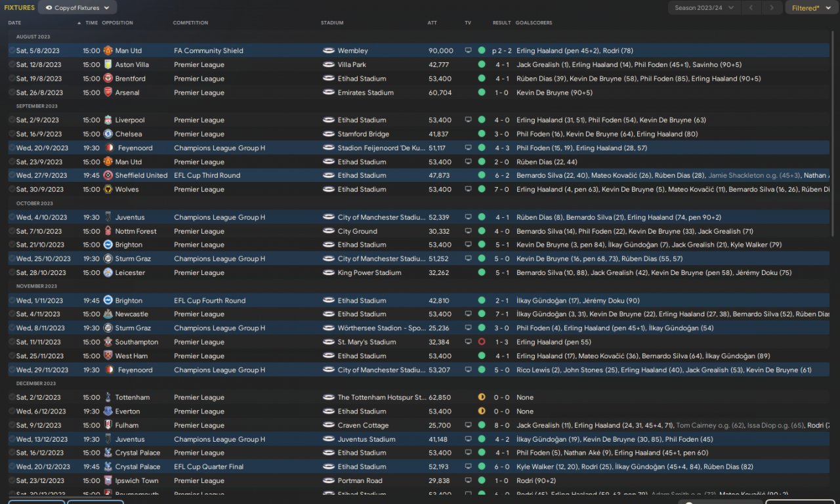Sort fixtures by the Opposition column header
The width and height of the screenshot is (840, 504).
pyautogui.click(x=117, y=23)
